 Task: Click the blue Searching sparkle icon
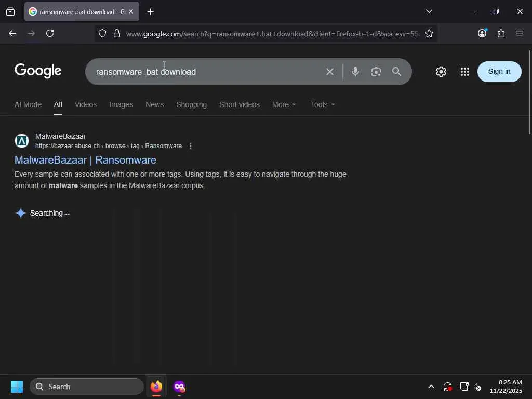coord(21,213)
